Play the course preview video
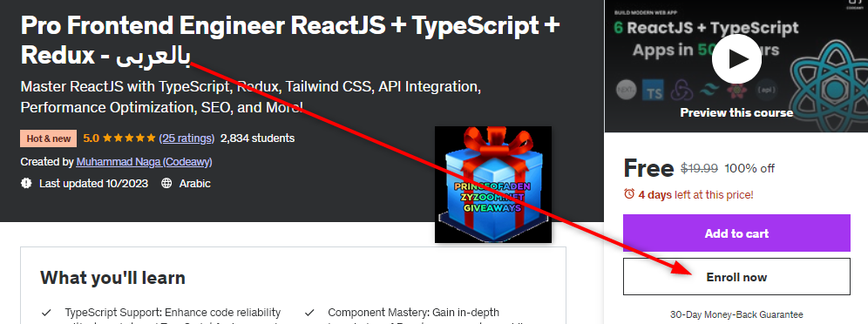Image resolution: width=868 pixels, height=324 pixels. coord(736,58)
